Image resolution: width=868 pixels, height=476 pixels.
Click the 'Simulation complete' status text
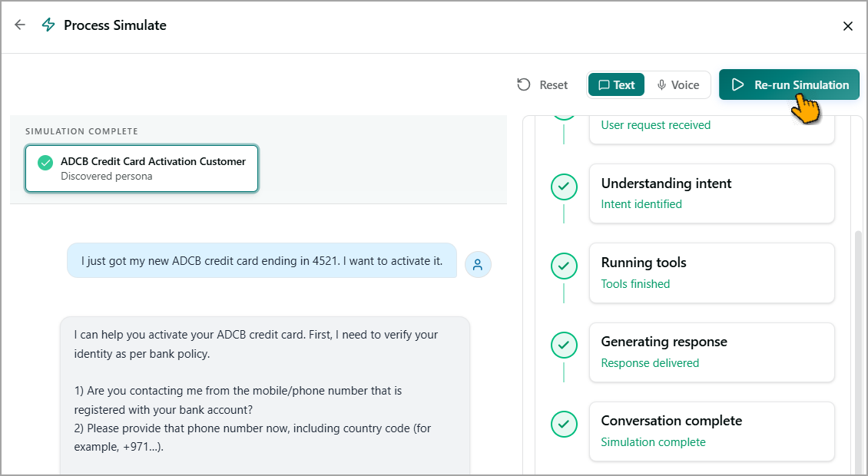click(653, 442)
